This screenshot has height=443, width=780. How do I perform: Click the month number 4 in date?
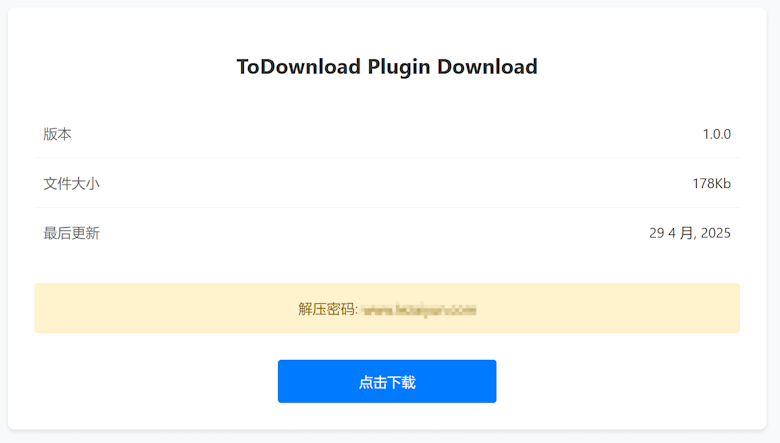tap(672, 233)
